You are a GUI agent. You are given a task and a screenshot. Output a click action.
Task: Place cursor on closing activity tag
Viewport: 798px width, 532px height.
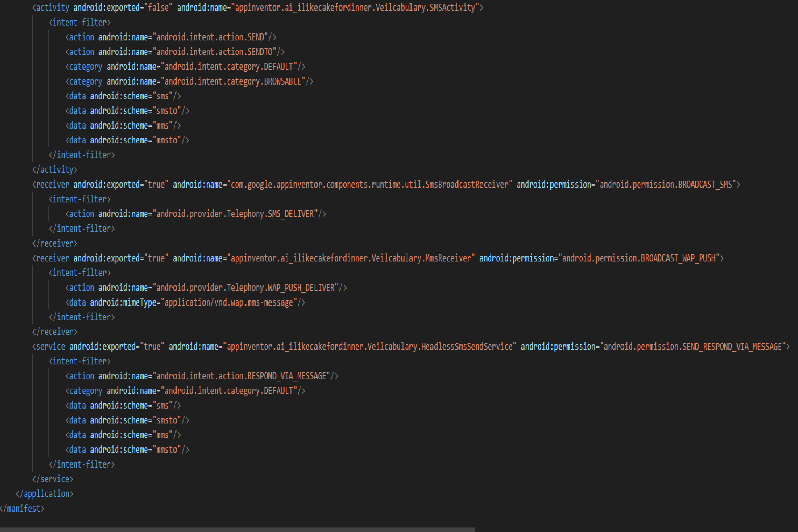pos(55,170)
